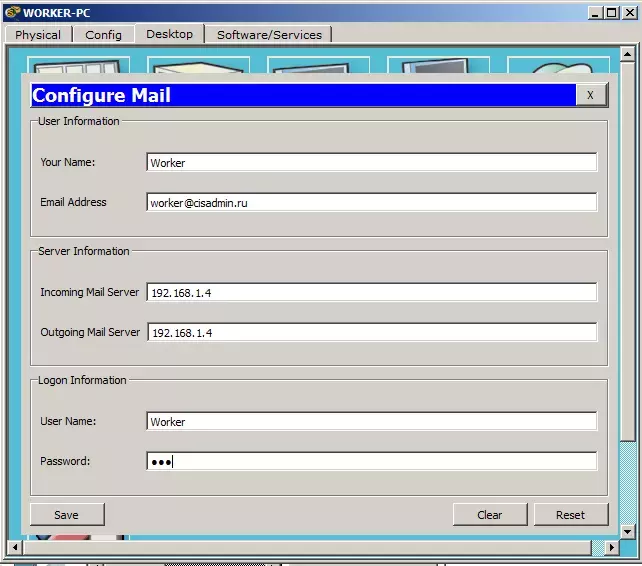Switch to the Config tab
Viewport: 642px width, 566px height.
[x=104, y=35]
